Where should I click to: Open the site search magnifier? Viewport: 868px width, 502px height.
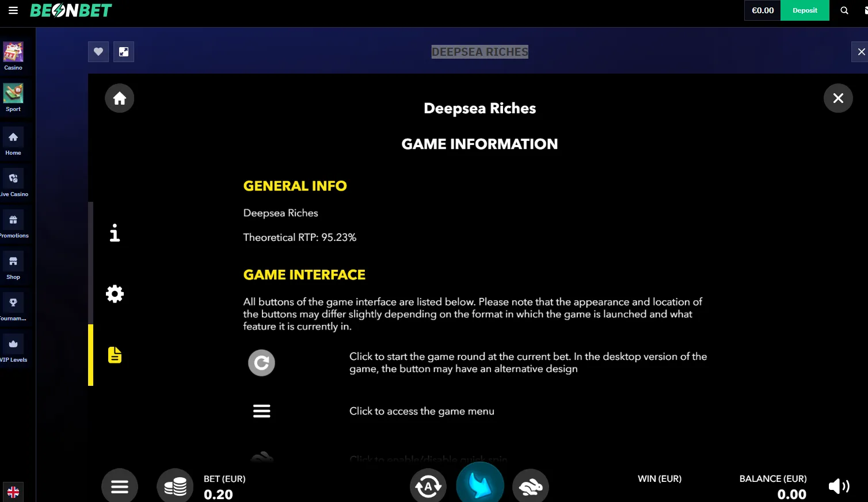pos(844,10)
